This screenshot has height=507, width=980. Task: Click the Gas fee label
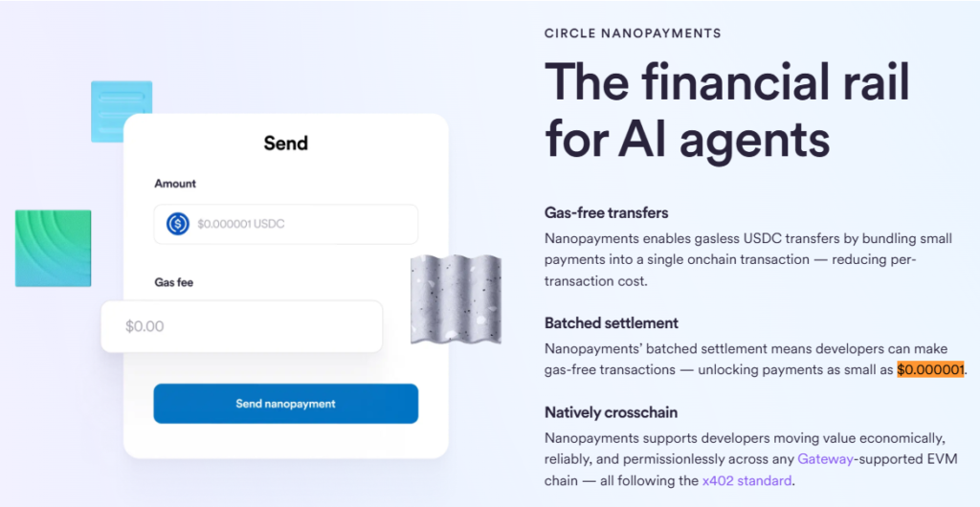[x=174, y=283]
